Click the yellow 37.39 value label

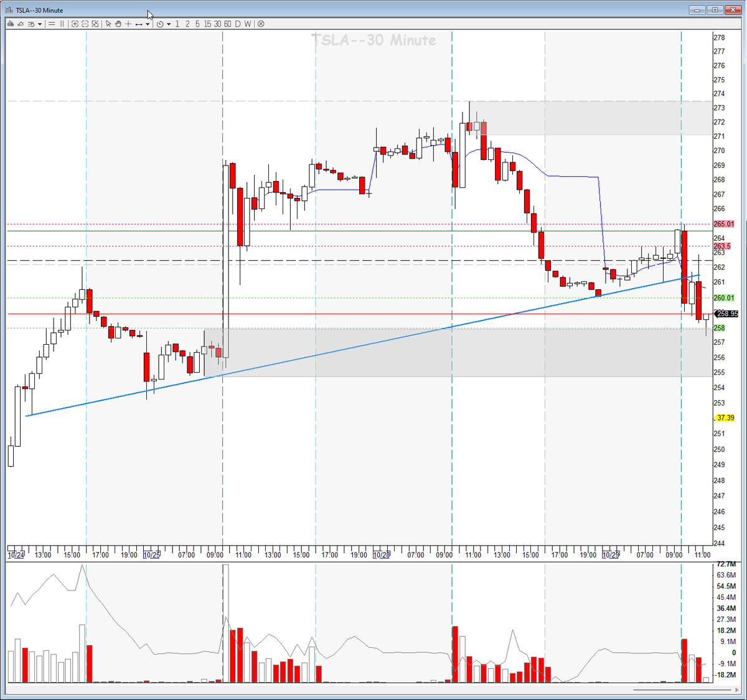click(725, 418)
